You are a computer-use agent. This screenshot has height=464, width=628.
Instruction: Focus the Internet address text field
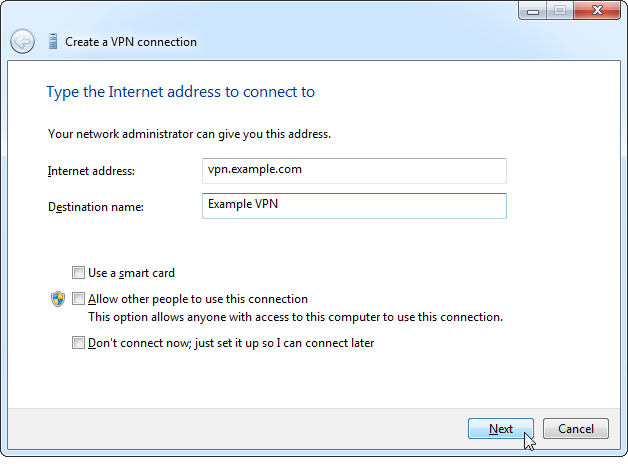tap(354, 170)
